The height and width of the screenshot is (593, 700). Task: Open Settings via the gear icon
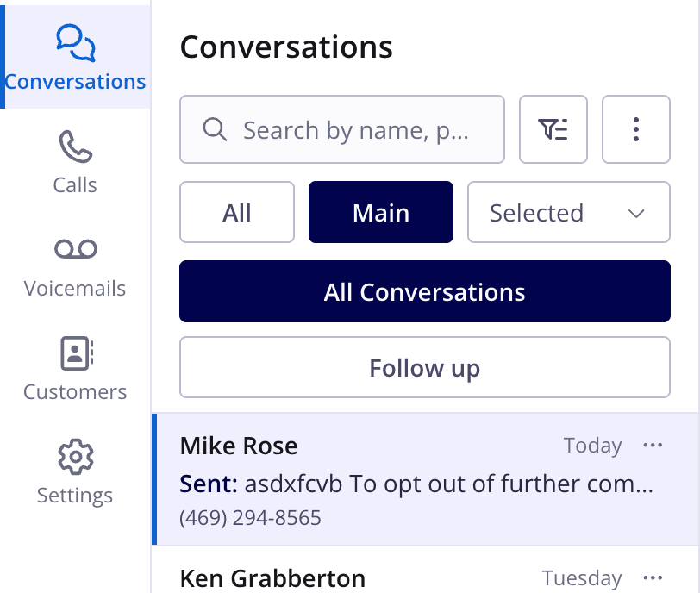pos(75,472)
